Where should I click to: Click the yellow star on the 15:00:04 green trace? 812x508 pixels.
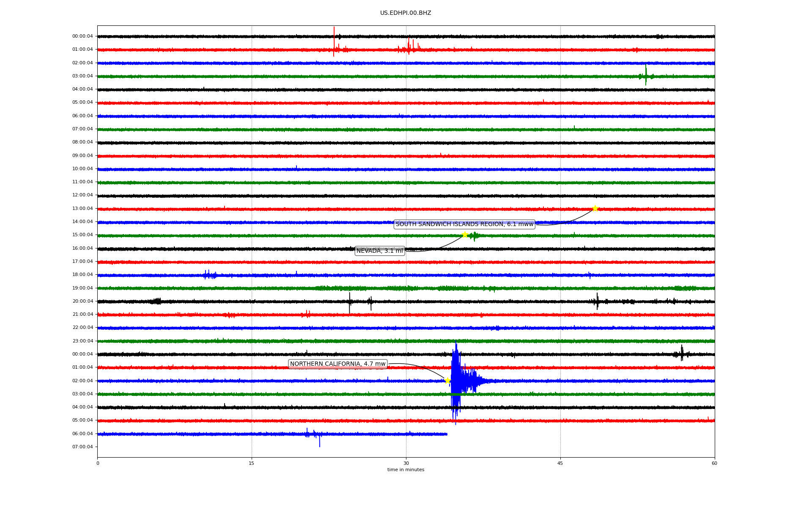(x=465, y=235)
